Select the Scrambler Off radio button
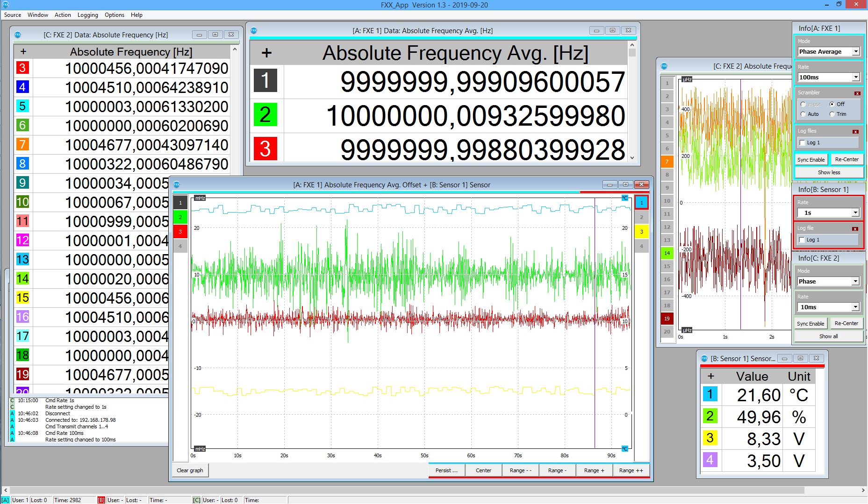The width and height of the screenshot is (868, 504). tap(832, 104)
